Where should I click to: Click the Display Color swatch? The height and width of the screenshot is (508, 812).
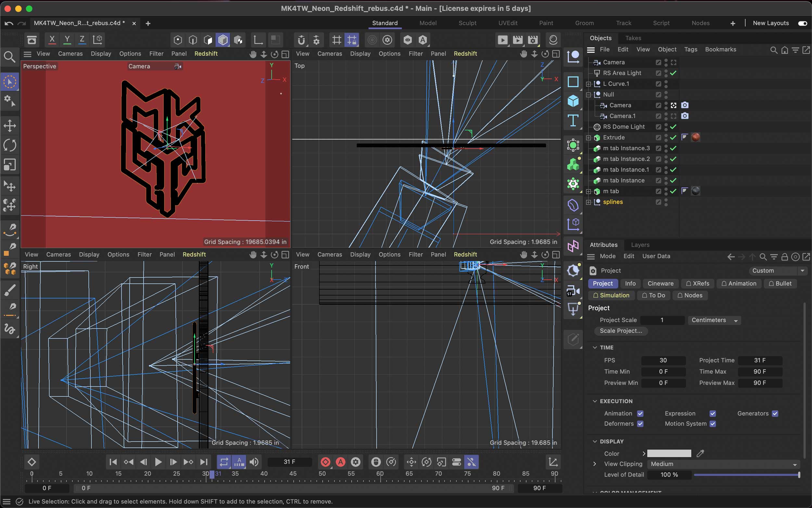coord(669,453)
